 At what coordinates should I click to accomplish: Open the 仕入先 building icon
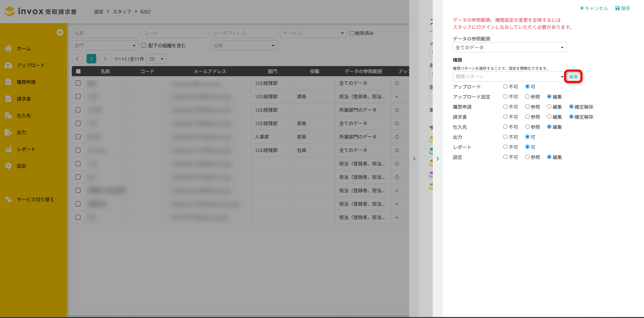(x=8, y=116)
